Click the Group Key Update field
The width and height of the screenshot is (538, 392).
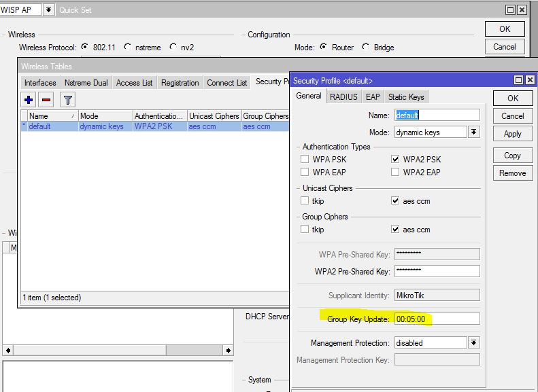[x=437, y=319]
